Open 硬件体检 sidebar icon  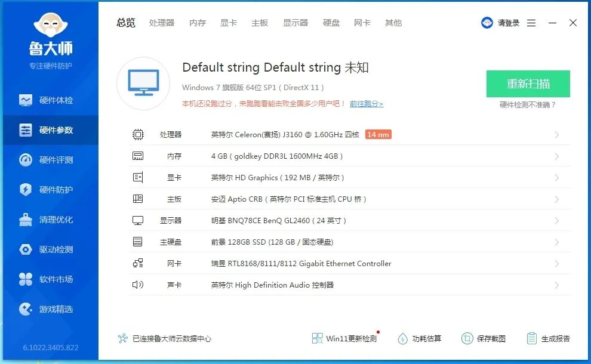pos(26,100)
